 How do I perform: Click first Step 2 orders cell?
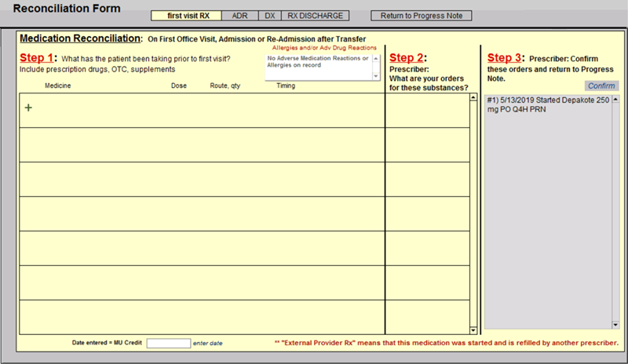point(426,110)
